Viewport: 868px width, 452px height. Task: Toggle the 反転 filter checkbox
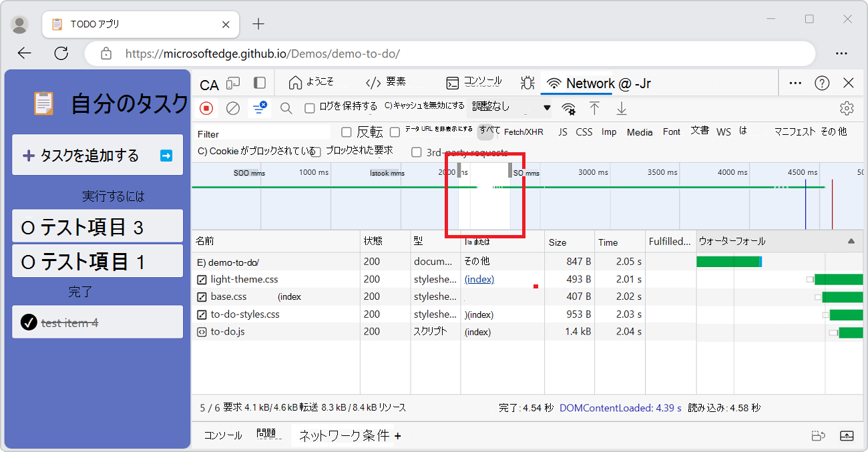tap(346, 133)
